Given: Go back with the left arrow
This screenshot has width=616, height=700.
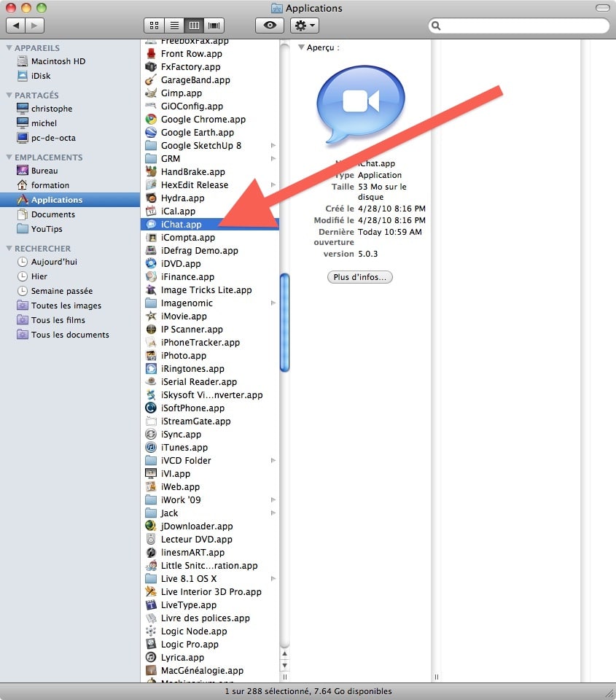Looking at the screenshot, I should [16, 26].
